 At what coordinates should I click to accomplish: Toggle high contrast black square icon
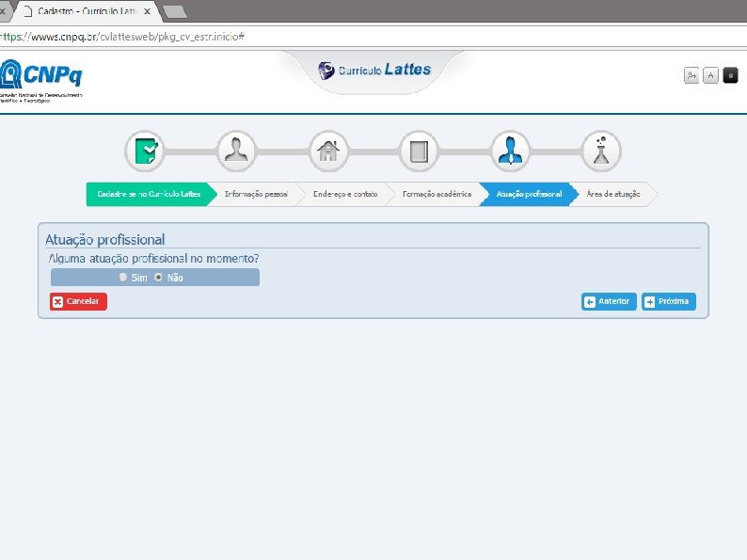730,75
